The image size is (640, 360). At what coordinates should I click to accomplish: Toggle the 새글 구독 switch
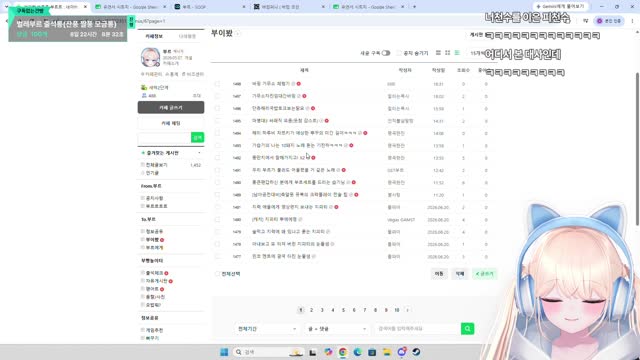tap(386, 53)
